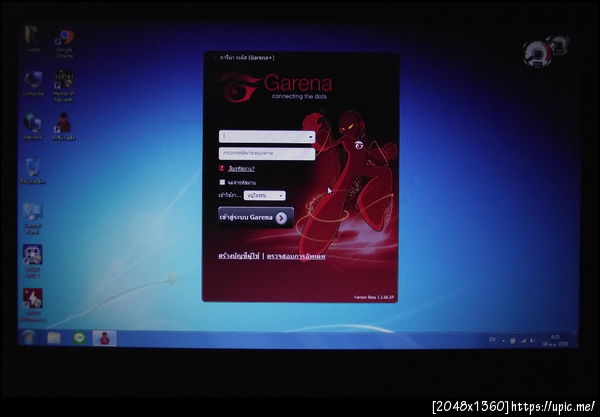This screenshot has width=600, height=417.
Task: Click the Version Beta text in Garena
Action: click(x=373, y=297)
